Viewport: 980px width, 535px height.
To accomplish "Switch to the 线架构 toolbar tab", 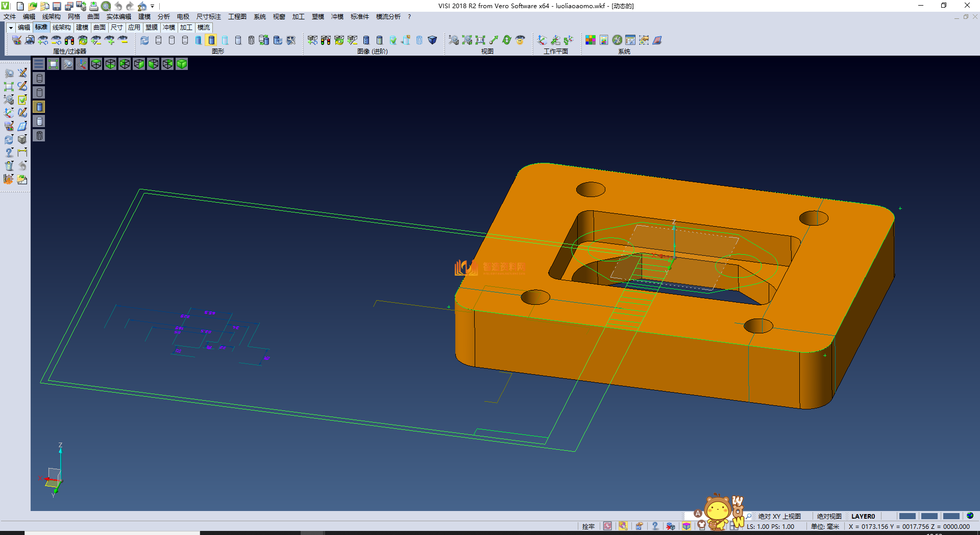I will pos(61,28).
